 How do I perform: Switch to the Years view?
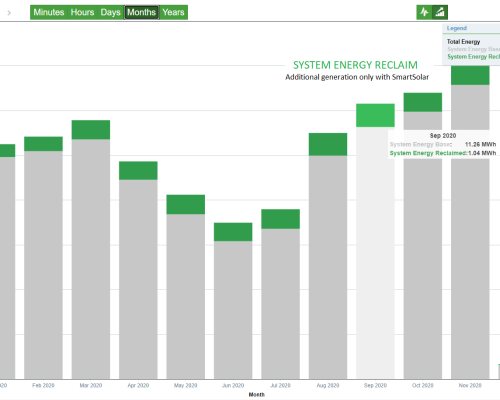(173, 12)
